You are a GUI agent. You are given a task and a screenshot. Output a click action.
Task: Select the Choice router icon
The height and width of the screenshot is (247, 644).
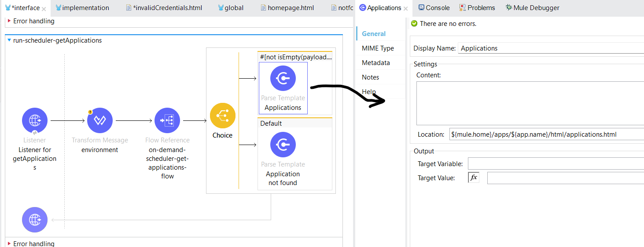[x=222, y=116]
